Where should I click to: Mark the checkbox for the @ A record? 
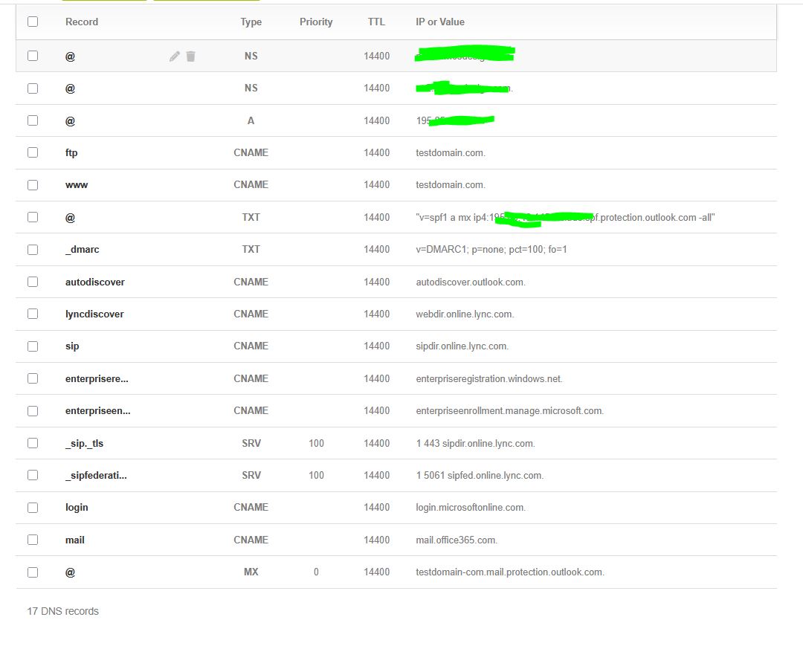pos(33,120)
